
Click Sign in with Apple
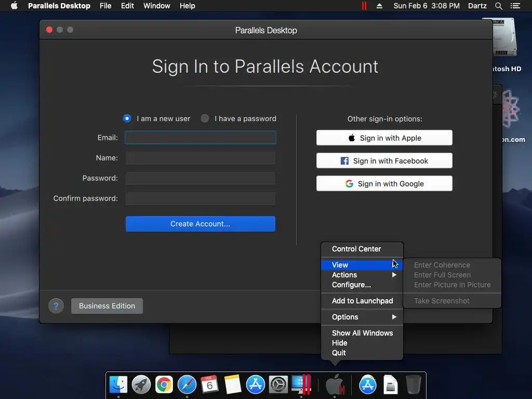pyautogui.click(x=384, y=138)
